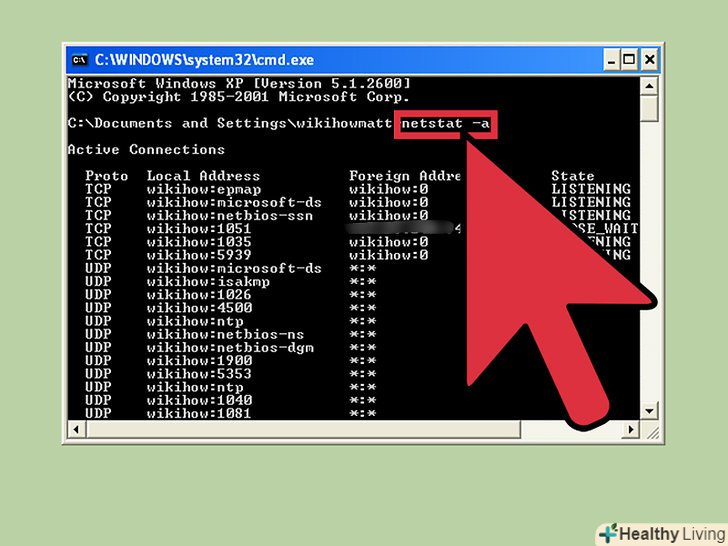Click the 'wikihow:1051' entry
The width and height of the screenshot is (728, 546).
(x=199, y=229)
